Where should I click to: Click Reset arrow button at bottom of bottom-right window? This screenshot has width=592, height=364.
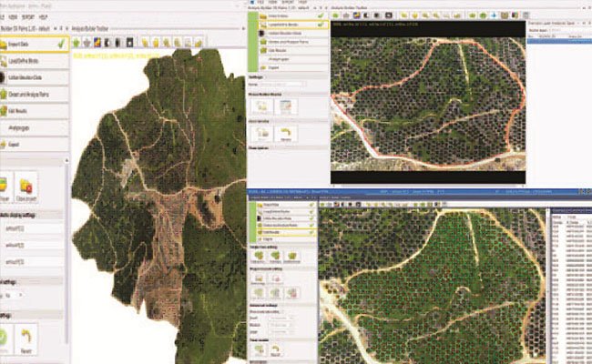coord(276,350)
